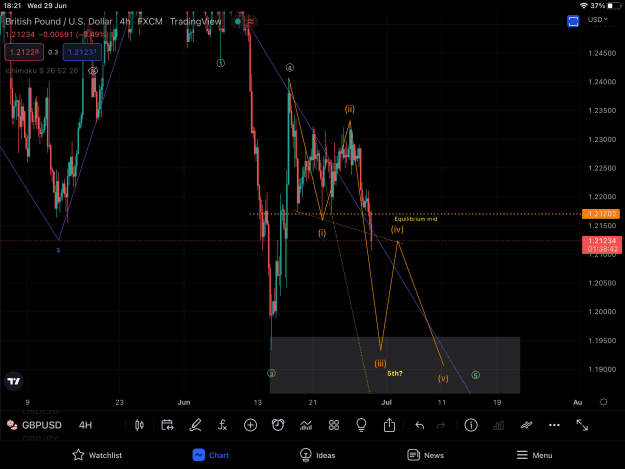Select the green circled 4 wave label
Screen dimensions: 625x469
(290, 68)
